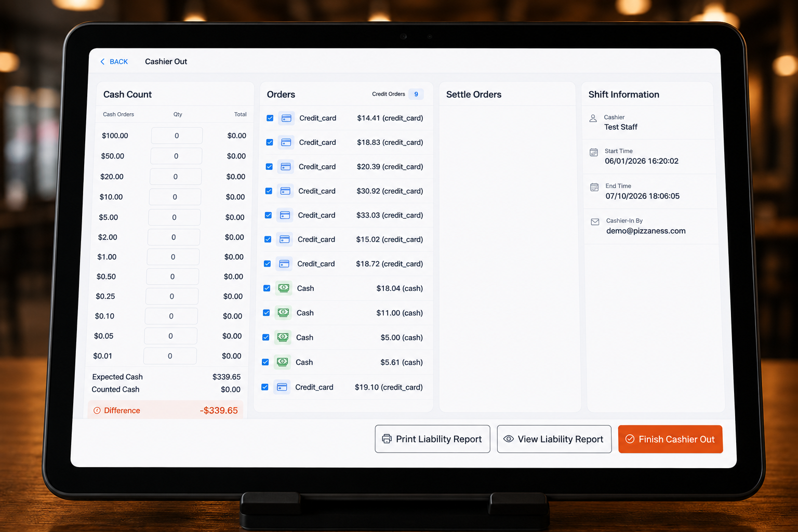Click the Cashier-In By envelope icon

pos(595,222)
